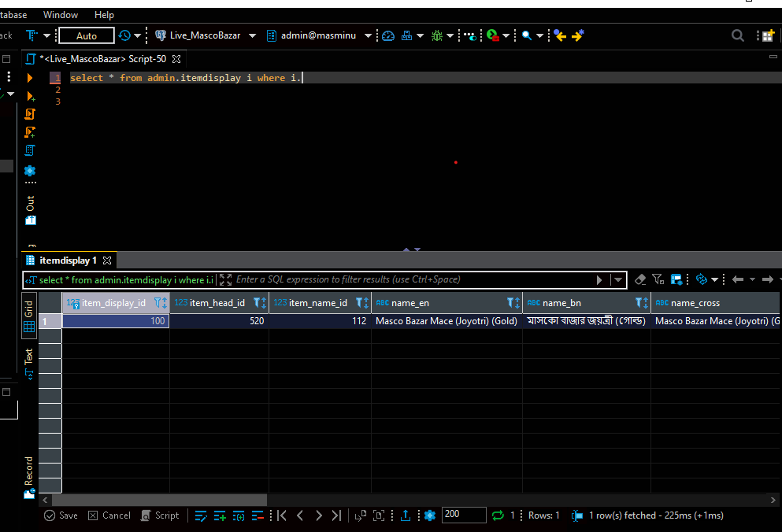
Task: Execute SQL statement with the orange play arrow
Action: [x=29, y=78]
